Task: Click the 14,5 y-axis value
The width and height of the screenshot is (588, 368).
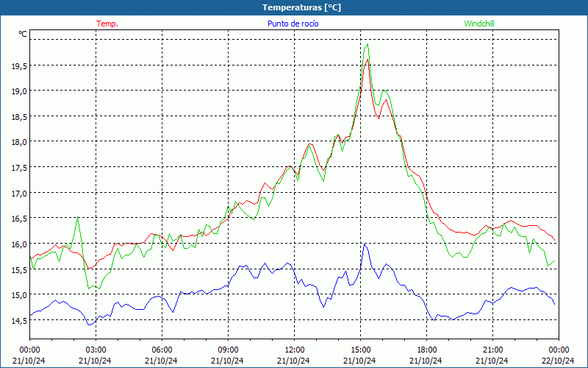Action: click(x=19, y=321)
